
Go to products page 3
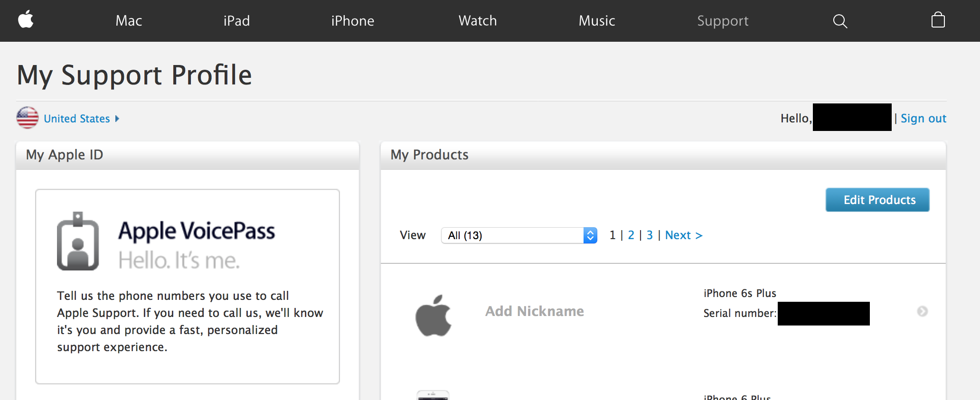[650, 235]
